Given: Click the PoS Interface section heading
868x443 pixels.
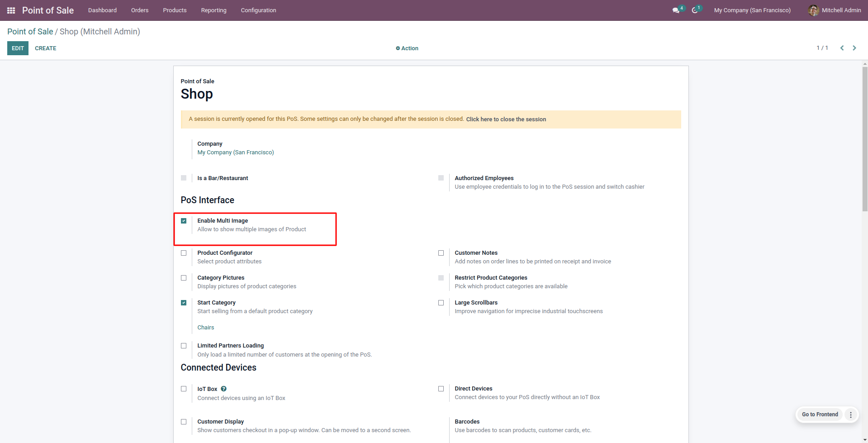Looking at the screenshot, I should point(208,200).
